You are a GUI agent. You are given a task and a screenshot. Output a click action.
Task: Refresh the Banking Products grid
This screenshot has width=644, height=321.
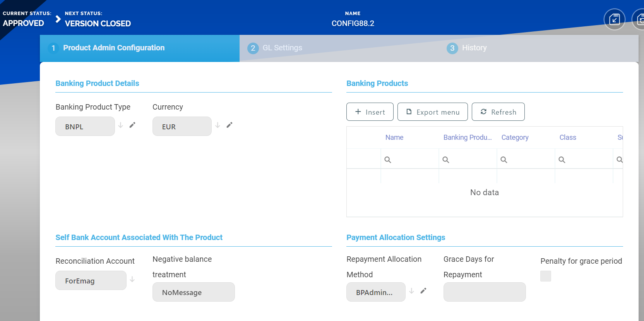[x=498, y=112]
